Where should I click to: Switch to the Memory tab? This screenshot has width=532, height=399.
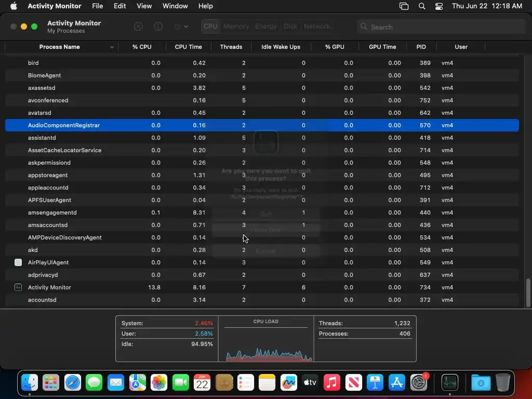(x=236, y=26)
